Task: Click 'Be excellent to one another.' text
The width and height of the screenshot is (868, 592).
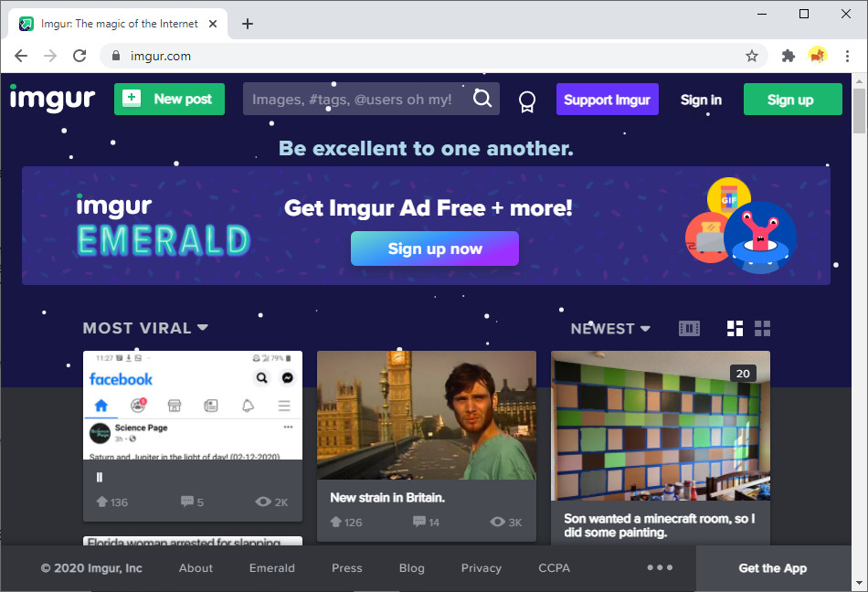Action: (426, 148)
